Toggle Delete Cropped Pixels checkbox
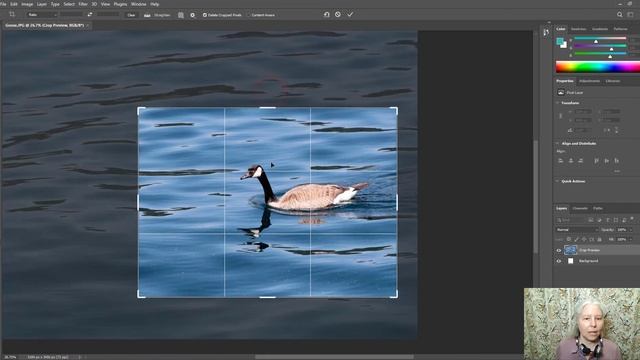 (x=205, y=15)
